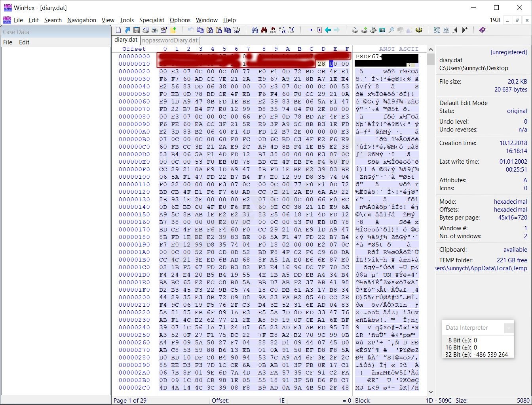Click the teal Back arrow icon

(x=328, y=30)
